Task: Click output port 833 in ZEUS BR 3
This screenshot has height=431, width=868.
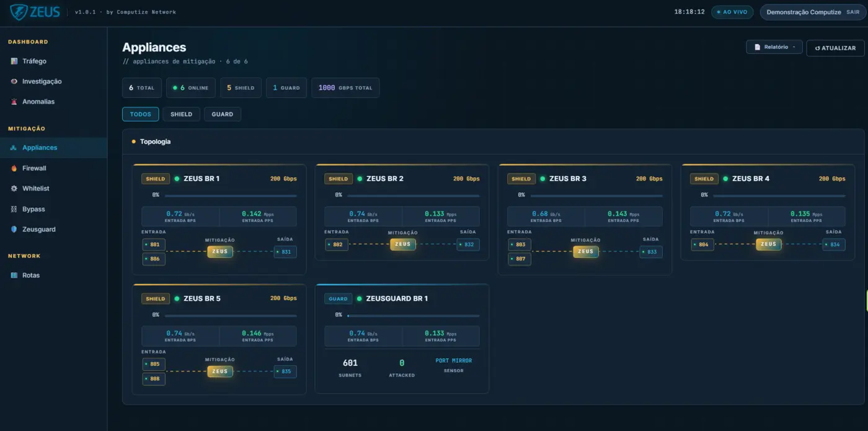Action: pyautogui.click(x=651, y=252)
